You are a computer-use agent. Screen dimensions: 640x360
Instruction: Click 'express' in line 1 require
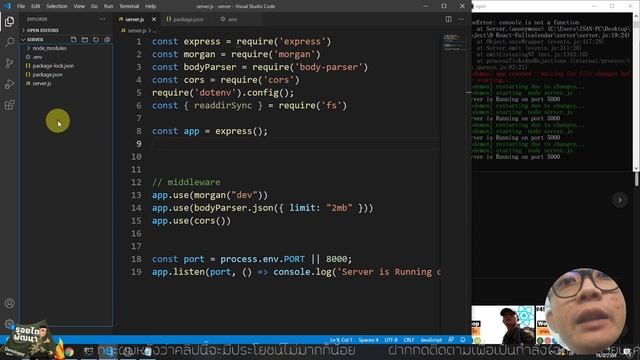(302, 42)
